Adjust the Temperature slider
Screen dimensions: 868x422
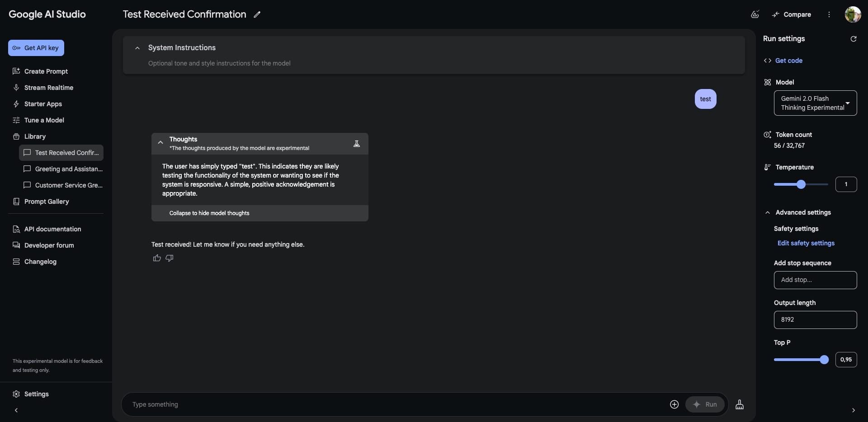tap(802, 184)
